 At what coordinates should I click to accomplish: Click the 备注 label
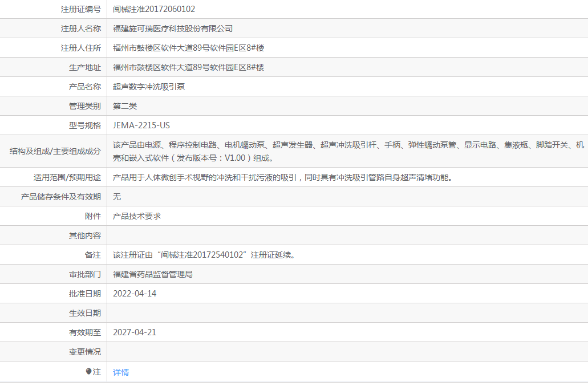coord(93,255)
